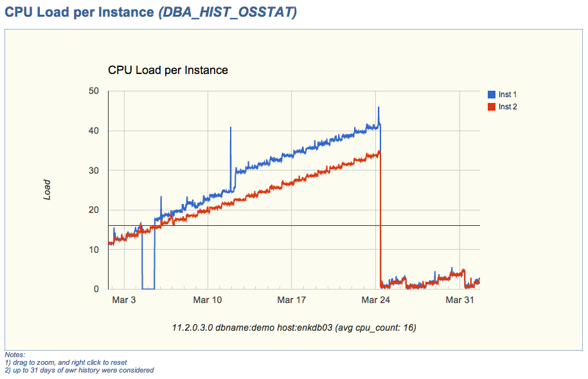This screenshot has height=379, width=588.
Task: Click the vertical 'Load' axis title
Action: click(x=48, y=190)
